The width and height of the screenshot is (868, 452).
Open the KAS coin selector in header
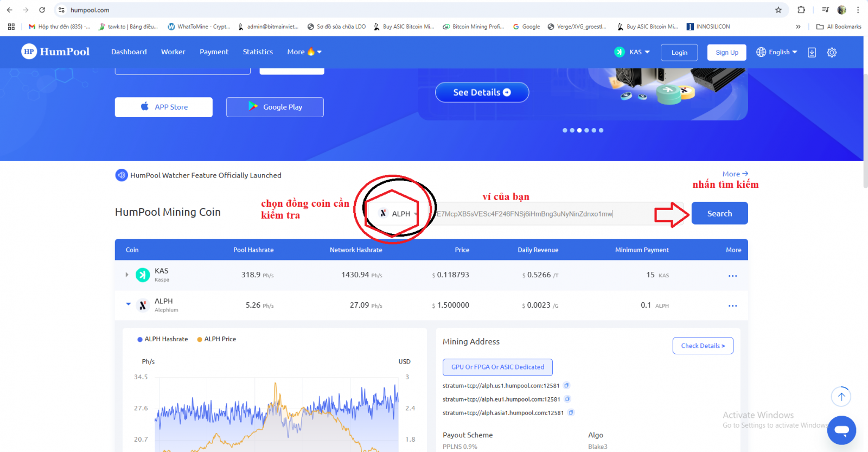tap(632, 52)
